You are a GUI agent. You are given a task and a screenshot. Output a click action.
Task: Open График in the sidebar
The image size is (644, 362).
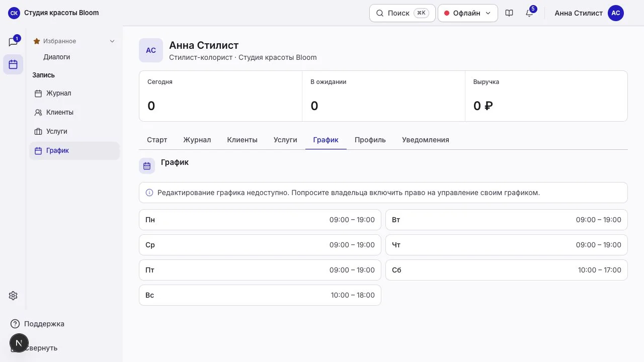point(74,151)
